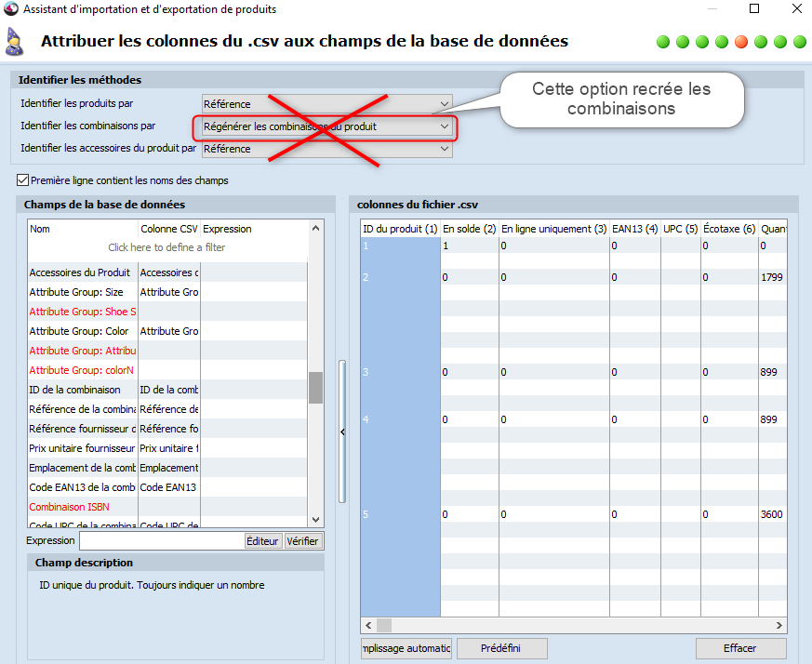Click the automatic fill button 'mplissage automatic'
812x664 pixels.
click(x=406, y=648)
